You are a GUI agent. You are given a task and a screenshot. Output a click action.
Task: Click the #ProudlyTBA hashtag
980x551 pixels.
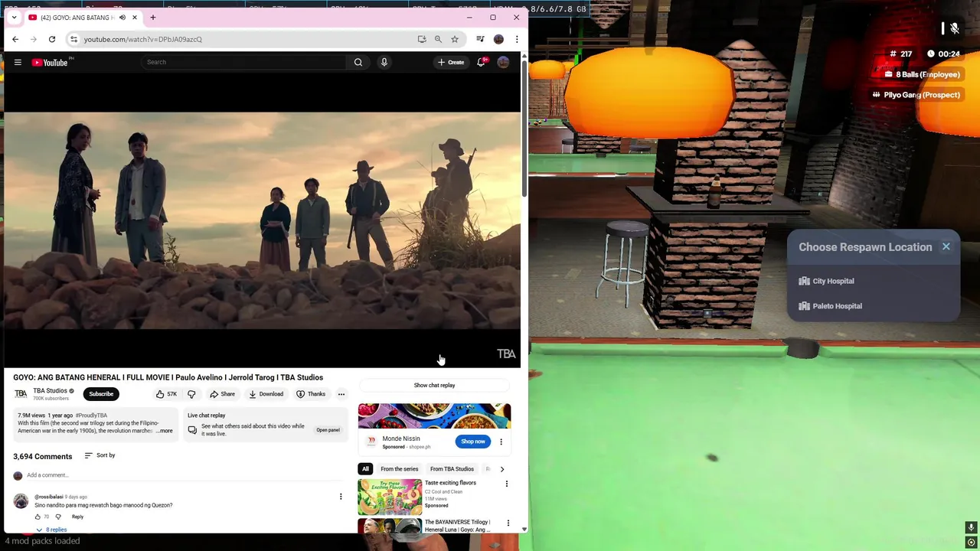91,416
